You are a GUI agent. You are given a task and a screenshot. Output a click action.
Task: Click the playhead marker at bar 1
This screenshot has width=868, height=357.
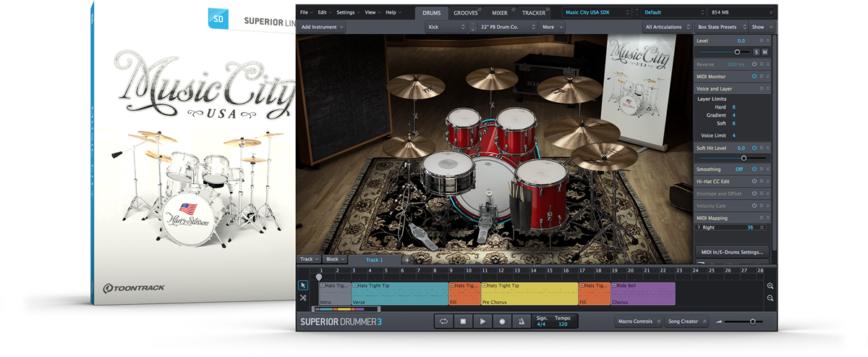pos(319,277)
